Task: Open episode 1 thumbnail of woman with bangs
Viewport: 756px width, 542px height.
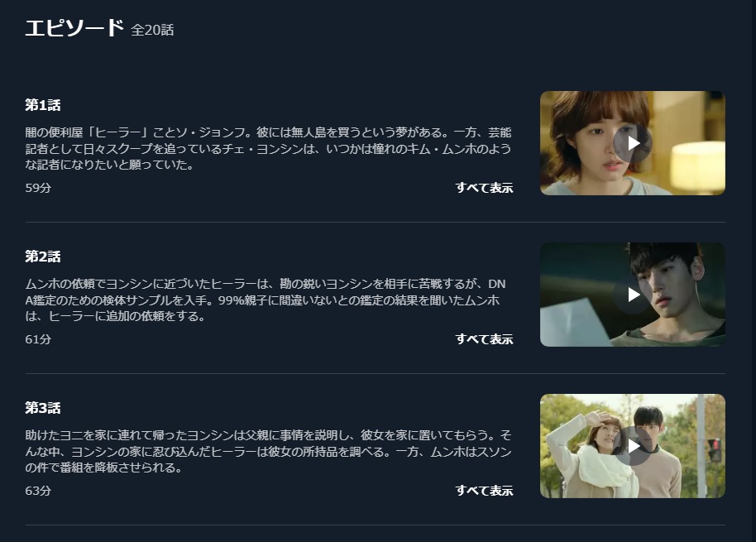Action: 633,143
